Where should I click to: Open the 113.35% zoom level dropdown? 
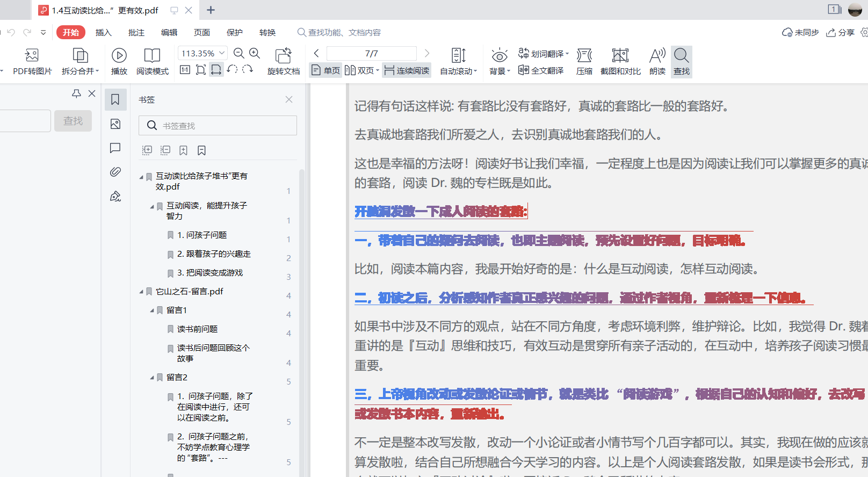(x=222, y=53)
